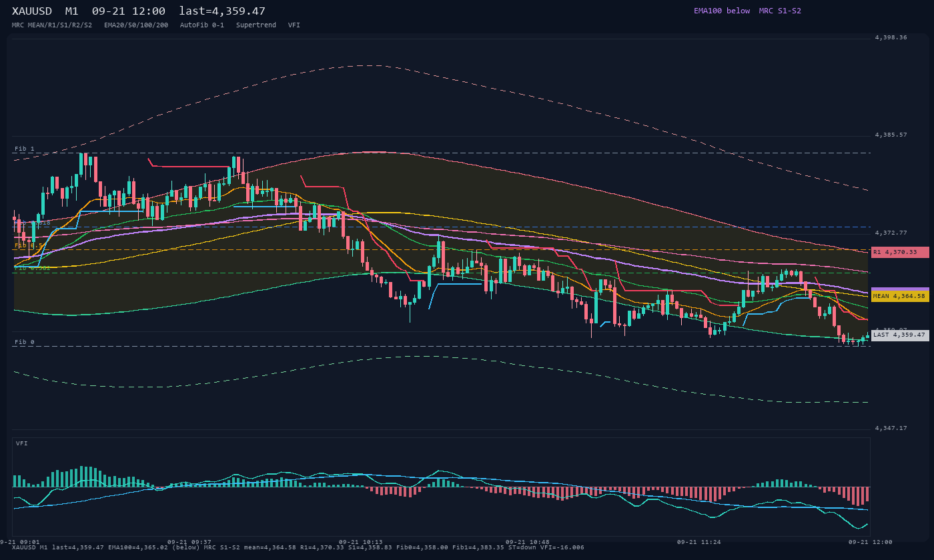Click the 'AutoFib 0-1' legend entry

coord(202,25)
